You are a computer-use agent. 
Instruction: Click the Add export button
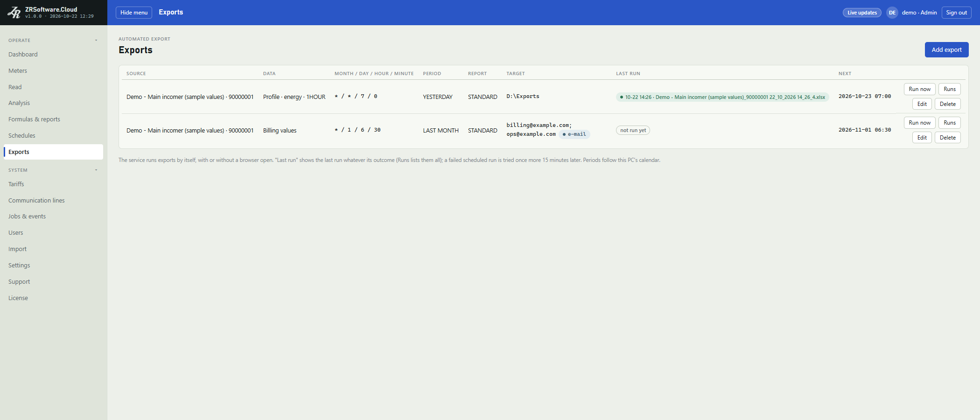(x=946, y=50)
